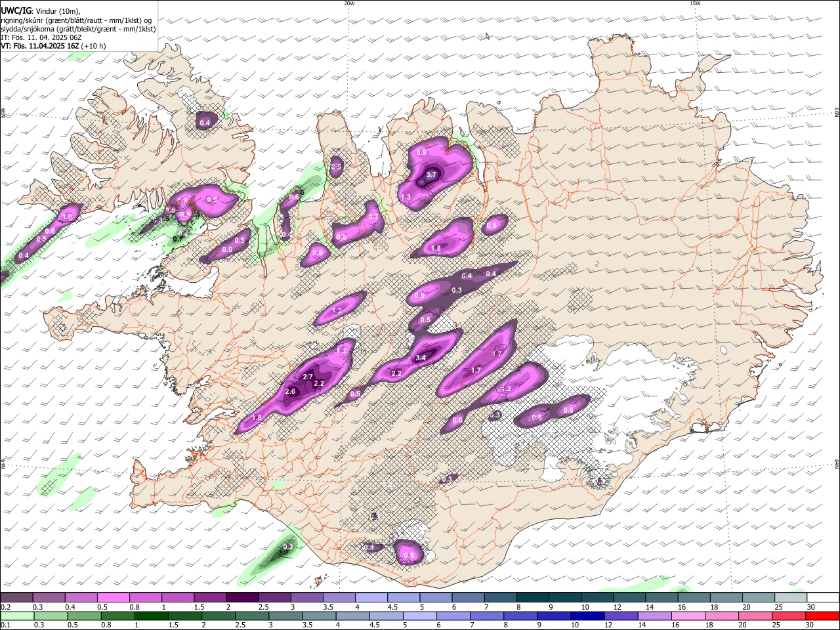Click the 3.4 snowfall maximum label
840x630 pixels.
point(421,358)
